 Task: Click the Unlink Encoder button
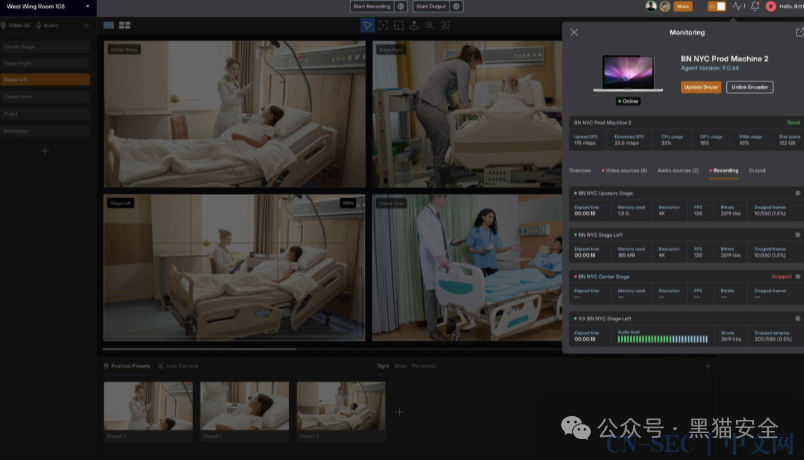(750, 87)
